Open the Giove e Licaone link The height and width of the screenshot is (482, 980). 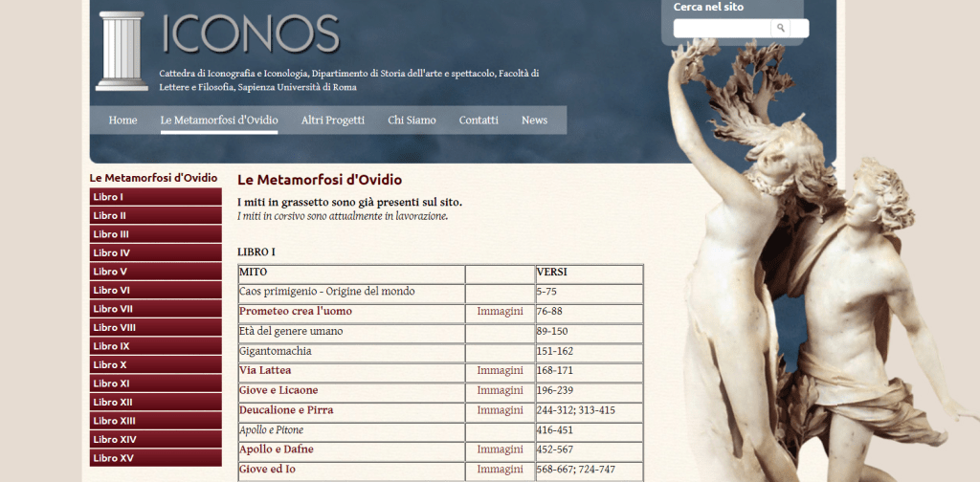point(278,390)
